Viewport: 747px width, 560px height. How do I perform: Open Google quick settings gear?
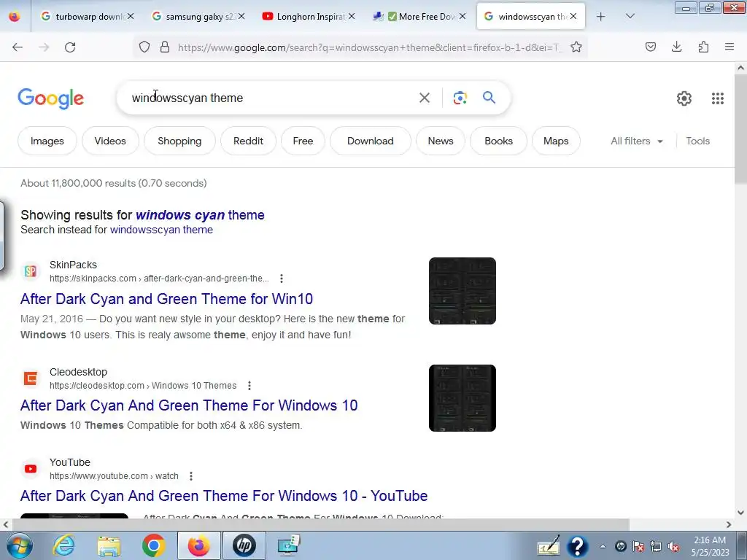pyautogui.click(x=684, y=98)
